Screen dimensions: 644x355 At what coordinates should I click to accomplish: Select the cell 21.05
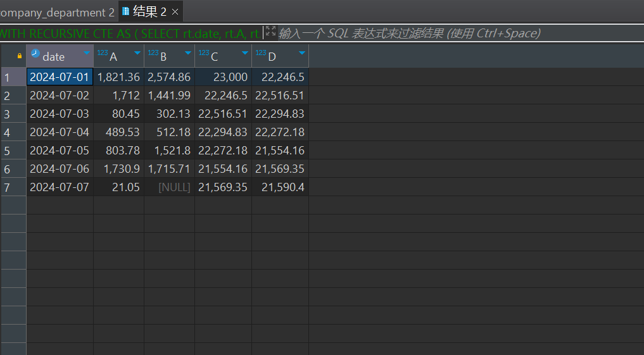(x=118, y=187)
